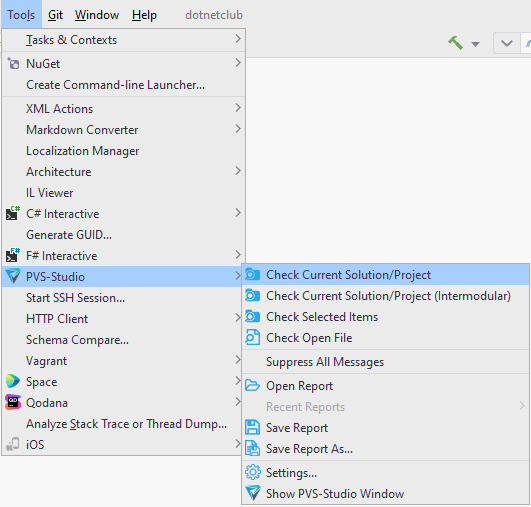The height and width of the screenshot is (507, 531).
Task: Expand the Tasks & Contexts submenu arrow
Action: 238,39
